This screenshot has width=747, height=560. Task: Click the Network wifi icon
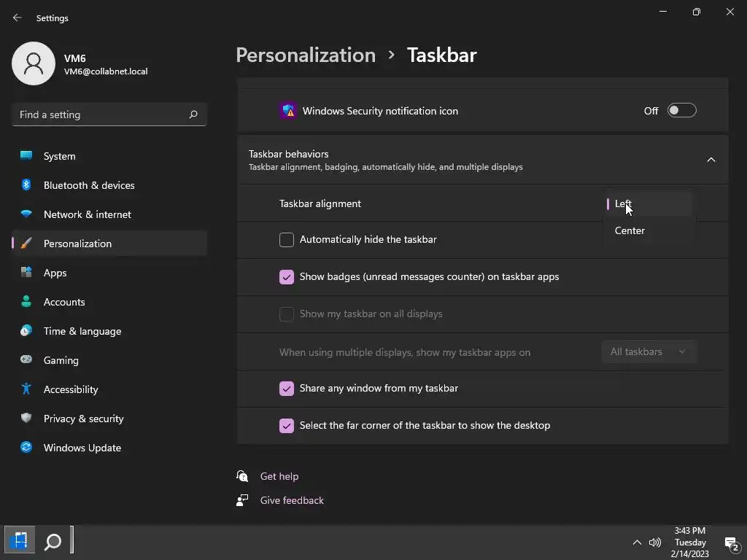(26, 214)
